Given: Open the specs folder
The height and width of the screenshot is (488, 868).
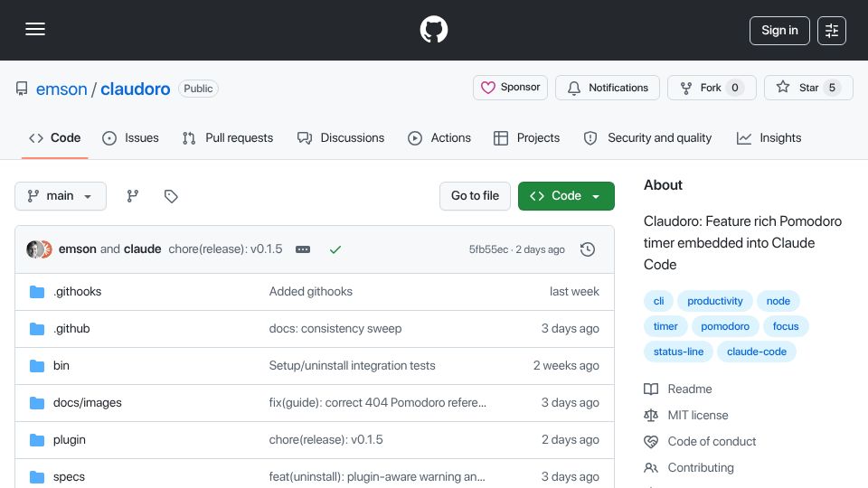Looking at the screenshot, I should (69, 477).
